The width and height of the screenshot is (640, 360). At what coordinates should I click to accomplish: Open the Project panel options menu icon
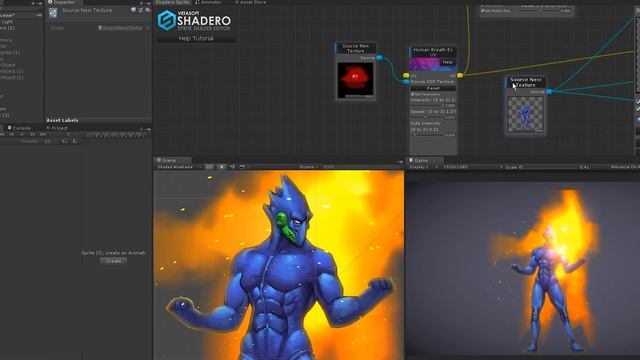point(148,129)
